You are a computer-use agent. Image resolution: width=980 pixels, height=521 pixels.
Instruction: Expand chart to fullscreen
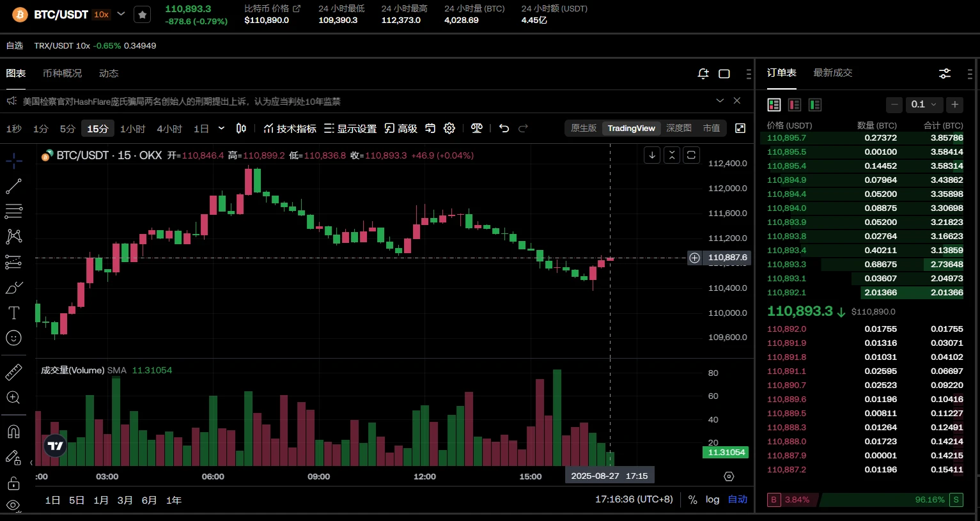tap(740, 128)
